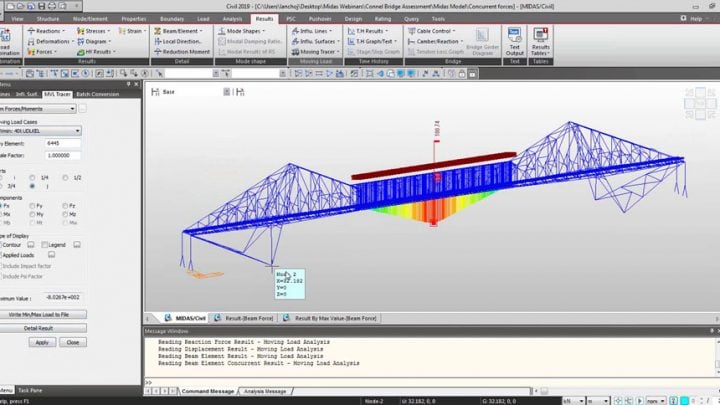Open the Properties ribbon tab
The height and width of the screenshot is (405, 720).
134,19
